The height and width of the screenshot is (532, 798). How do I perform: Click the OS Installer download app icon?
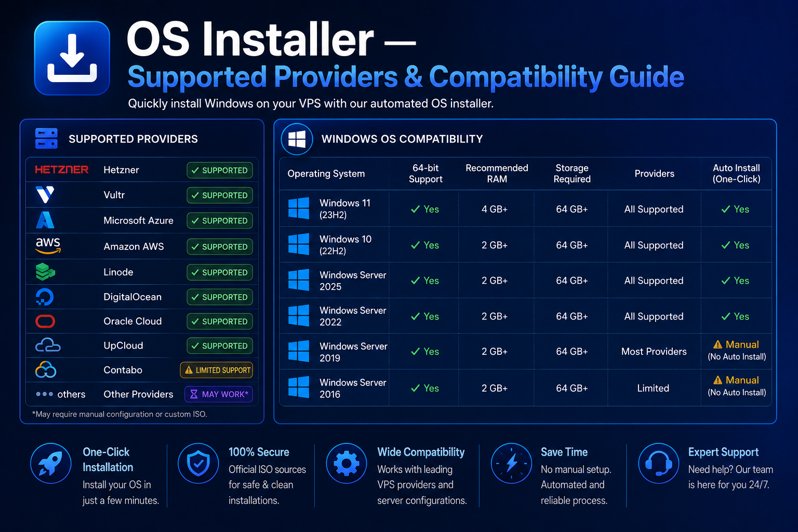point(72,58)
